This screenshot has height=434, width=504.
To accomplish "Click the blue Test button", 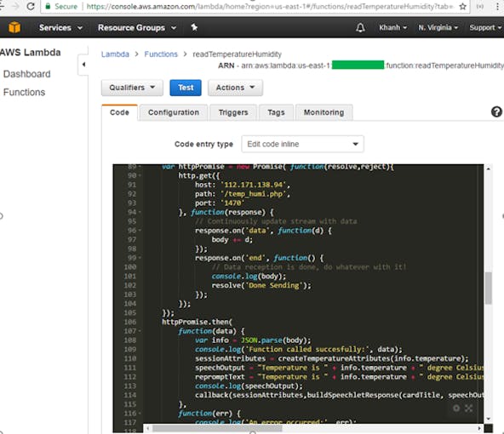I will click(x=186, y=88).
